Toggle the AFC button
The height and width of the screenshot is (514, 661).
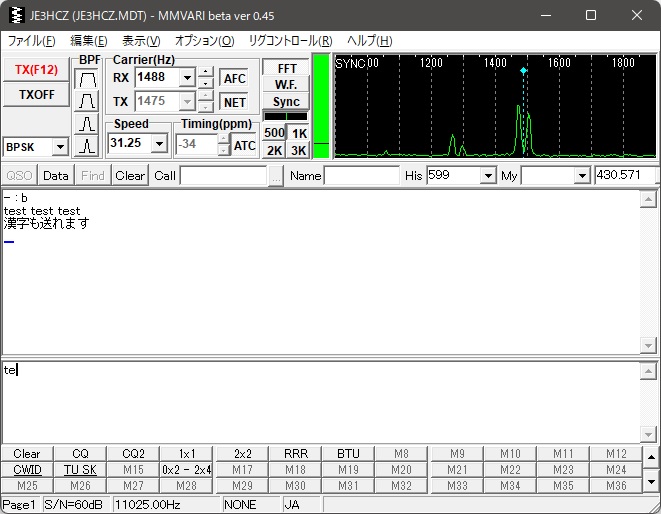(234, 78)
